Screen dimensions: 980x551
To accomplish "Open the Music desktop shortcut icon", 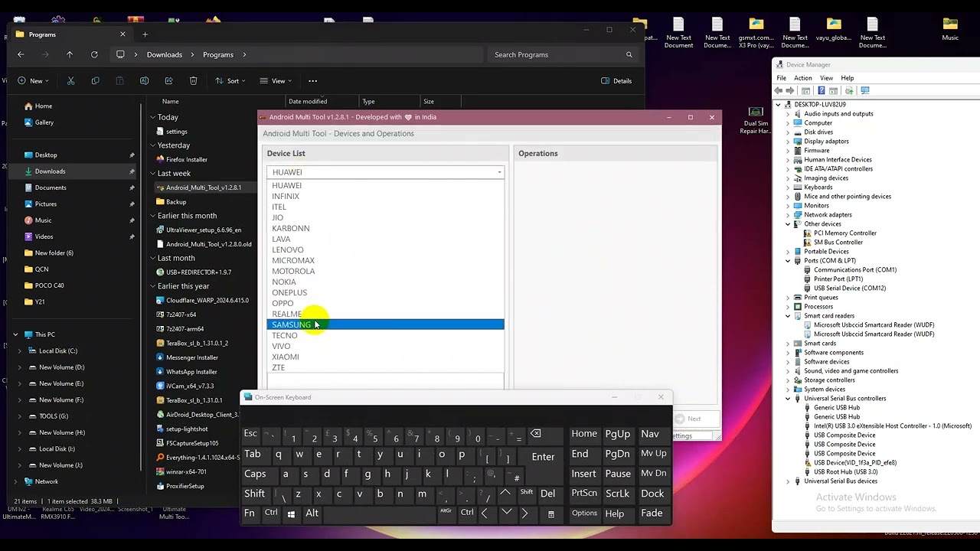I will [x=950, y=28].
